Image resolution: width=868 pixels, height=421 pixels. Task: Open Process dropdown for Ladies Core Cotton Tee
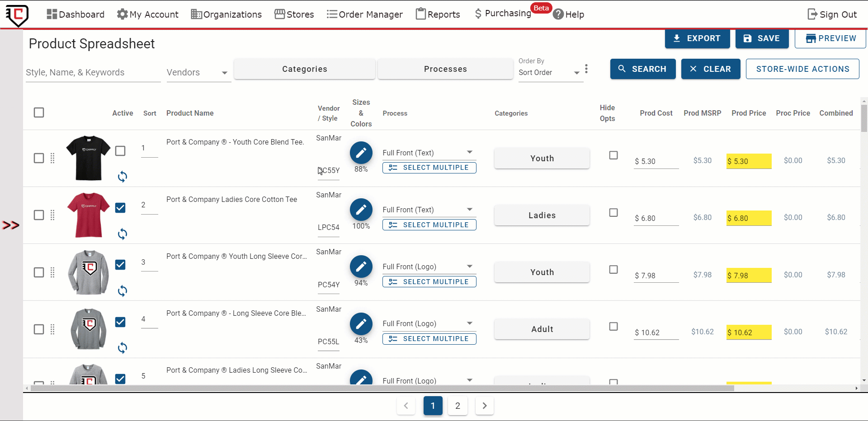pos(429,210)
